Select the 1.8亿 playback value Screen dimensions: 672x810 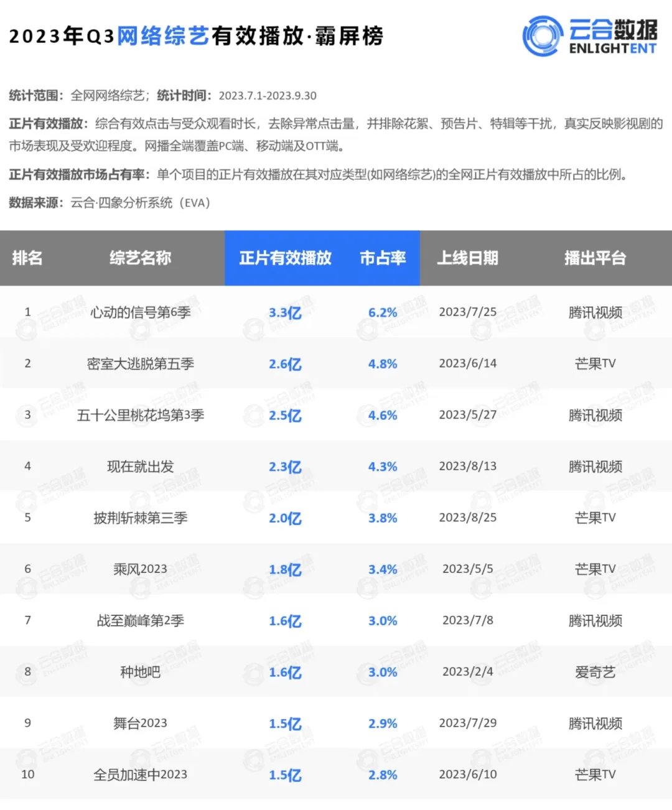coord(285,570)
